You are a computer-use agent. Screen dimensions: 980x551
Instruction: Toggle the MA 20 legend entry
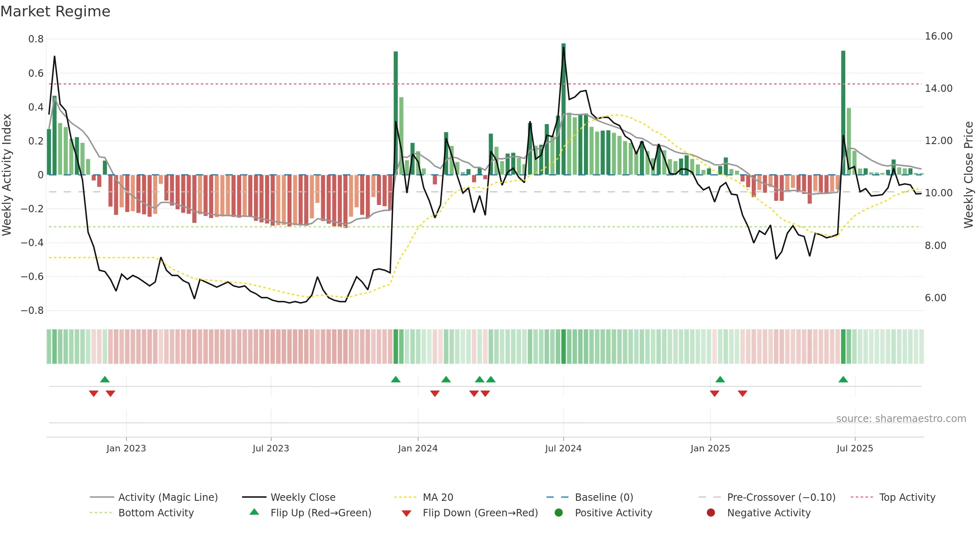coord(423,497)
